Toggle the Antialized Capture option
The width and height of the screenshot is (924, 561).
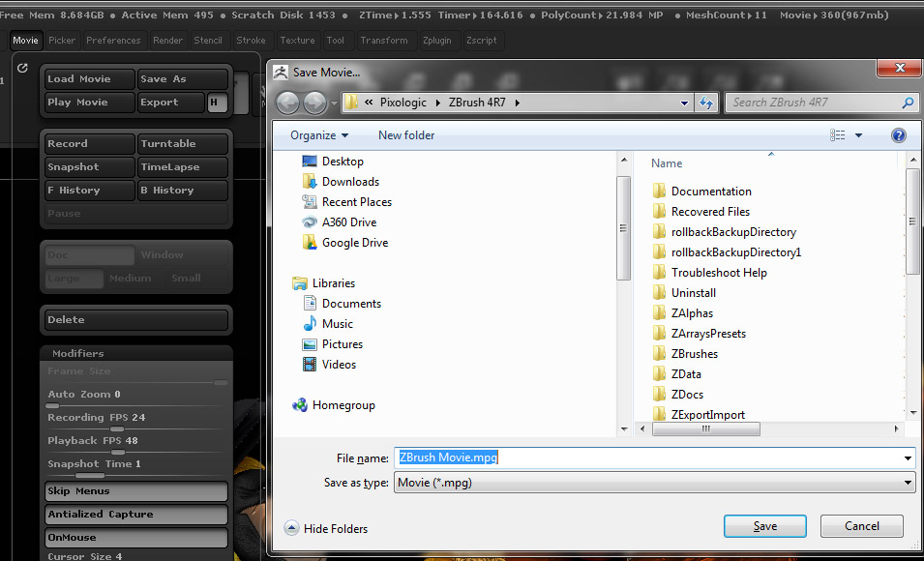[x=136, y=514]
